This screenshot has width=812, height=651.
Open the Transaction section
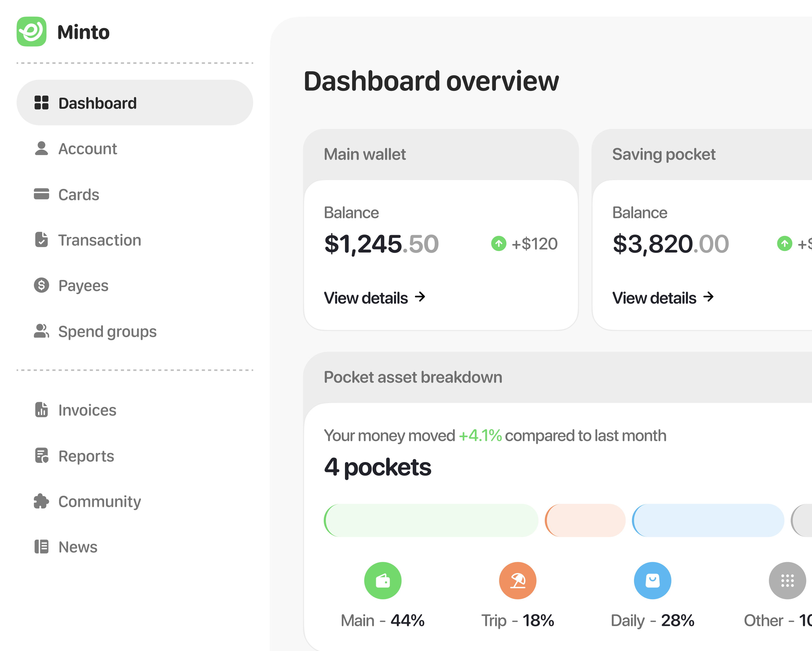[x=99, y=240]
